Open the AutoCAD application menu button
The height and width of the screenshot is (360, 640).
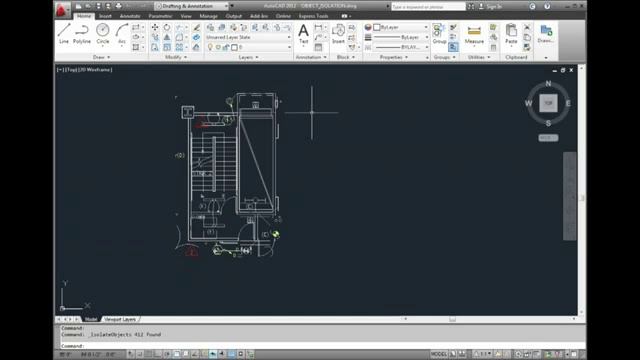tap(62, 10)
